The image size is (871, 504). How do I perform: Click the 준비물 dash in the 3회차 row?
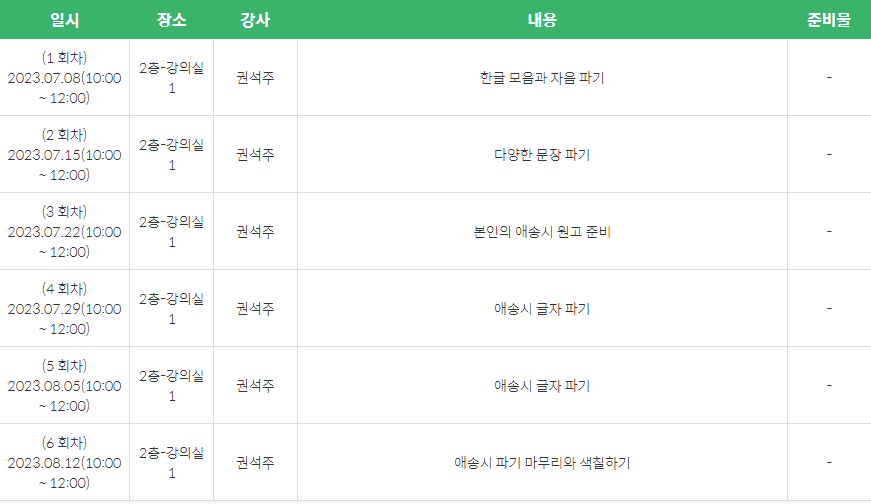tap(829, 232)
